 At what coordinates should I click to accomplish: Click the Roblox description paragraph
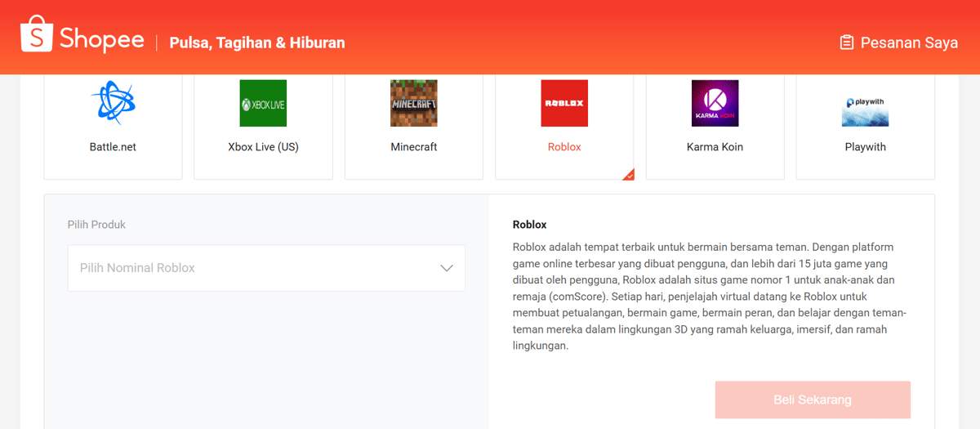[711, 297]
